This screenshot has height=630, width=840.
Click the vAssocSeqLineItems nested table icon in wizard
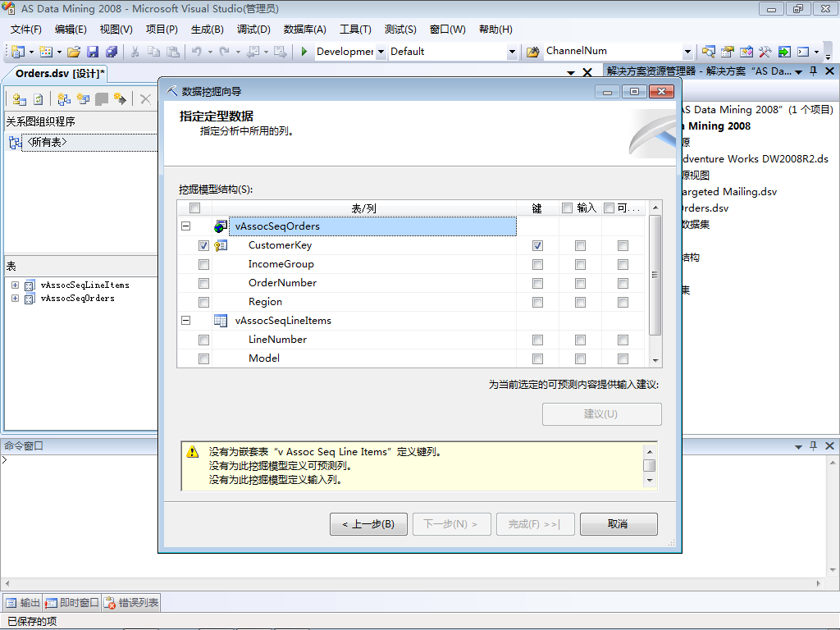point(220,321)
